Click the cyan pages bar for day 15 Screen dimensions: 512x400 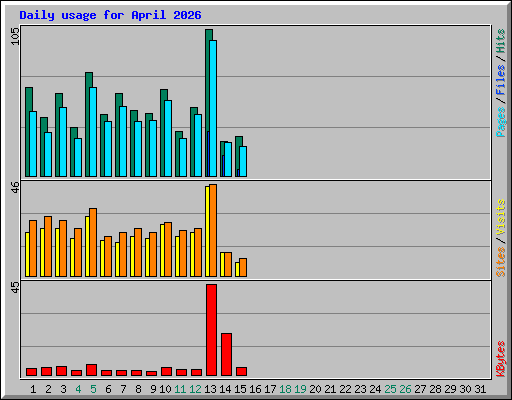243,161
